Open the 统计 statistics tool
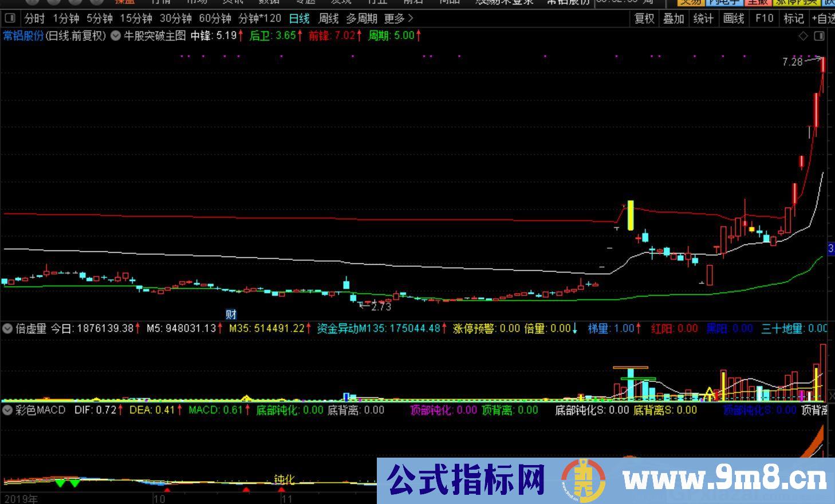The image size is (835, 504). (x=703, y=19)
